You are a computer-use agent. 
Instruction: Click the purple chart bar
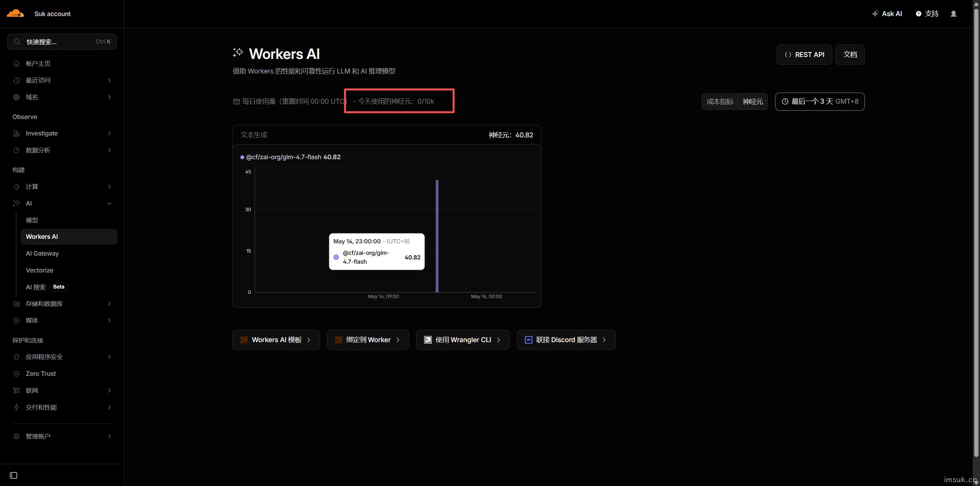[x=437, y=236]
